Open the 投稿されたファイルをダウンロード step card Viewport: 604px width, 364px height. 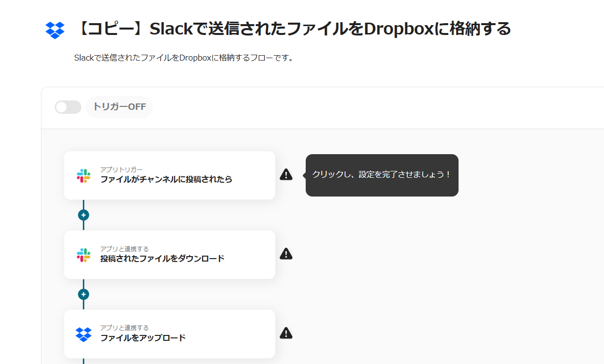tap(170, 255)
